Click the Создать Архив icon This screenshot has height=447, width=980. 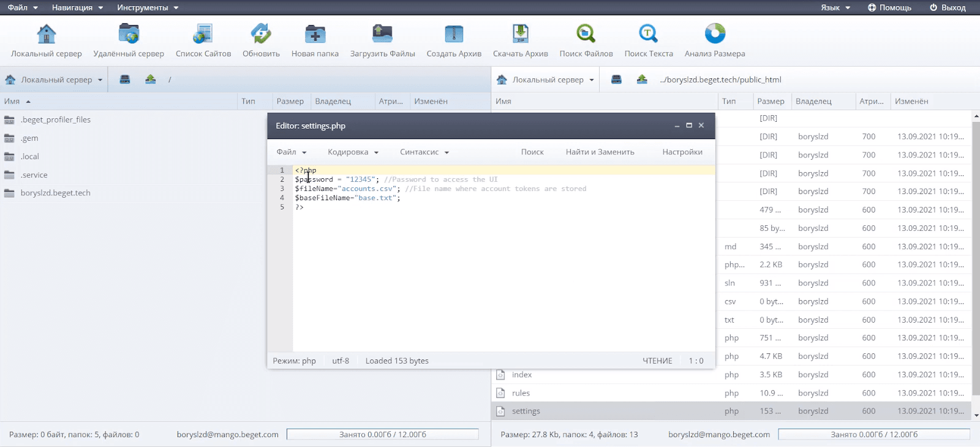pos(454,34)
